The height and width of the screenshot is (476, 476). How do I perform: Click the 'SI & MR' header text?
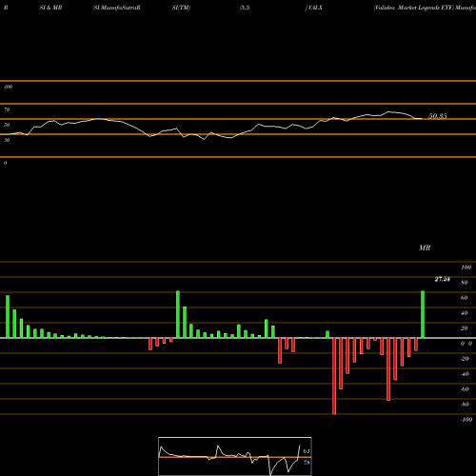click(50, 8)
